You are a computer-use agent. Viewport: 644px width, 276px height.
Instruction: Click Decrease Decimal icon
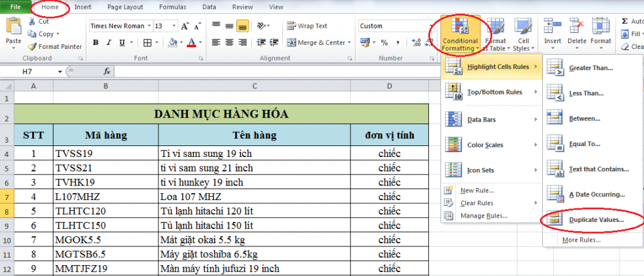click(x=429, y=42)
